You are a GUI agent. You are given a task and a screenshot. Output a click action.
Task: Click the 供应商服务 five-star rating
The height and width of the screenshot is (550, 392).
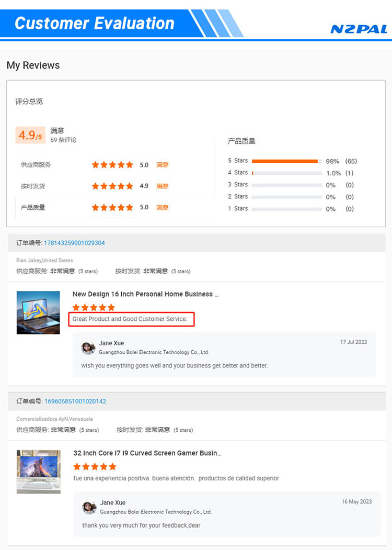click(x=112, y=165)
